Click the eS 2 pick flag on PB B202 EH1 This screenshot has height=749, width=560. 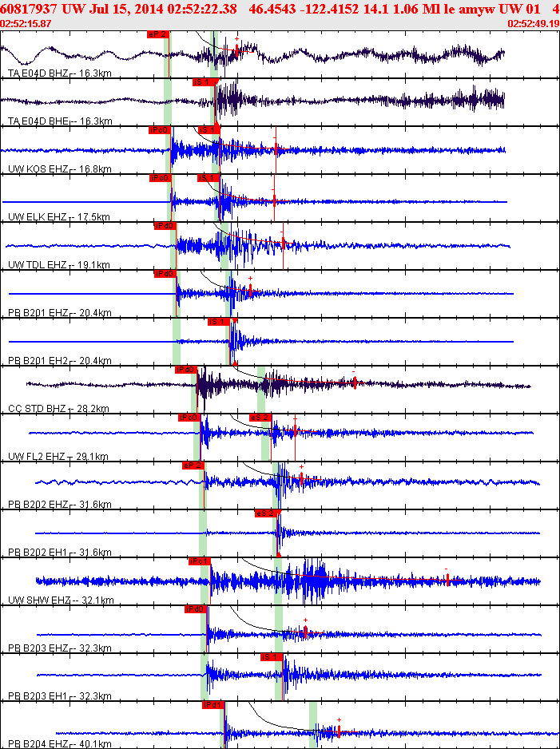point(266,513)
